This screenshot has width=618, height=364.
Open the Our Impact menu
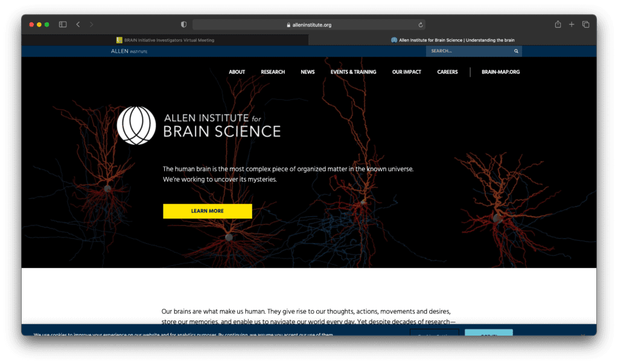coord(406,72)
